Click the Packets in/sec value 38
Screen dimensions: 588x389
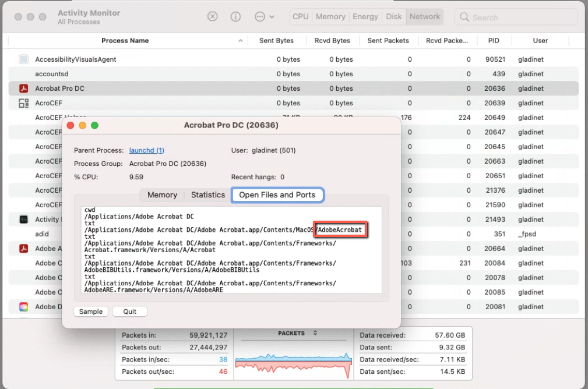coord(223,359)
